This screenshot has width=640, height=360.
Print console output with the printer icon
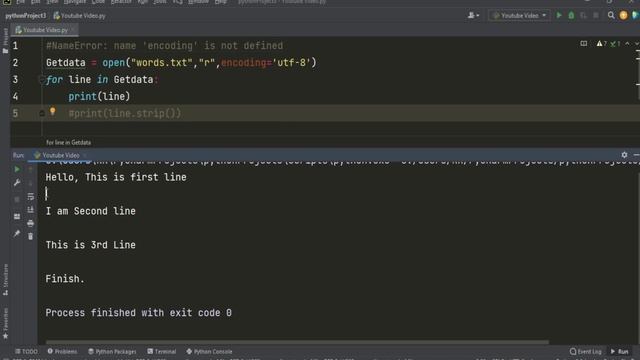pos(31,223)
